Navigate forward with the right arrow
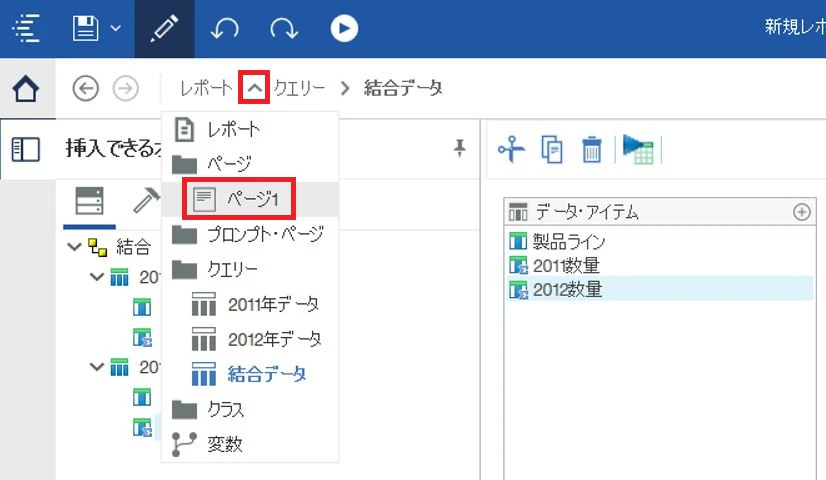 126,88
